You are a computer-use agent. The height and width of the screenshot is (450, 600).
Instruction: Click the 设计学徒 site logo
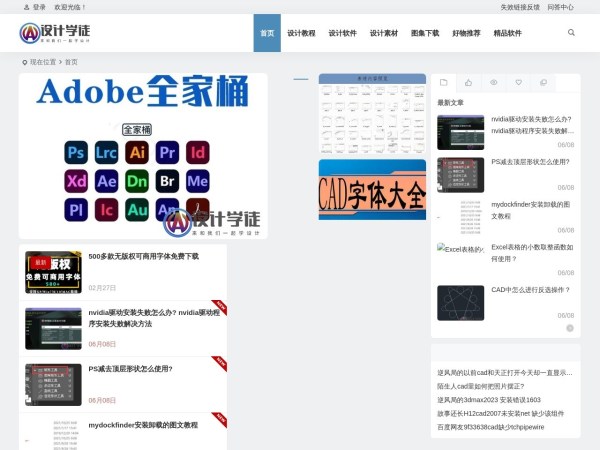click(55, 33)
